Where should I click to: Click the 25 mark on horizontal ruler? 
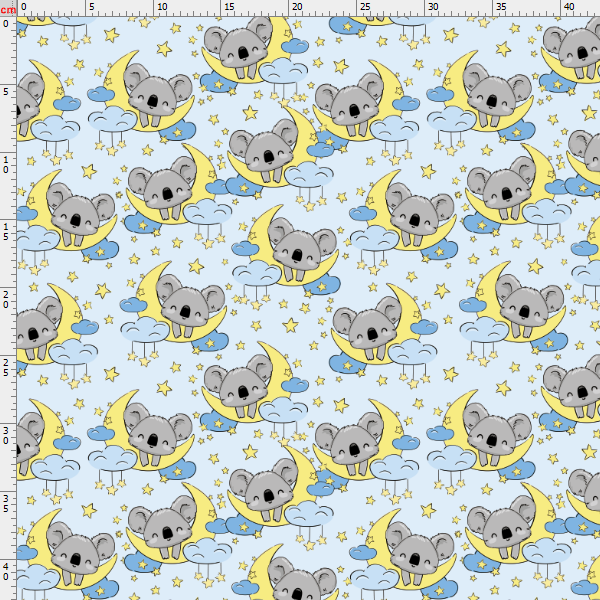(365, 7)
